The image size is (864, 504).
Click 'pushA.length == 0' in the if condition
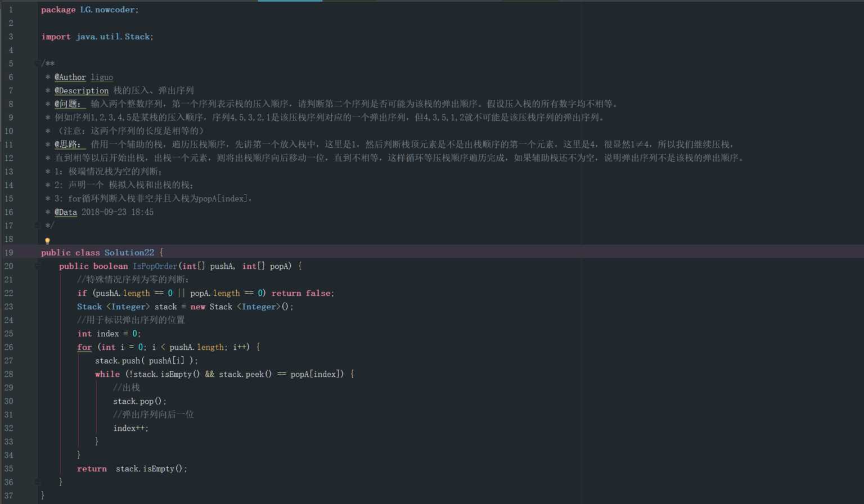[x=134, y=293]
